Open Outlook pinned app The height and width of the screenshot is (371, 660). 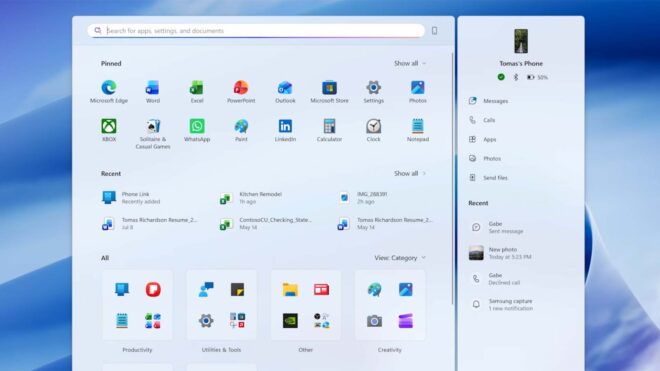[285, 91]
